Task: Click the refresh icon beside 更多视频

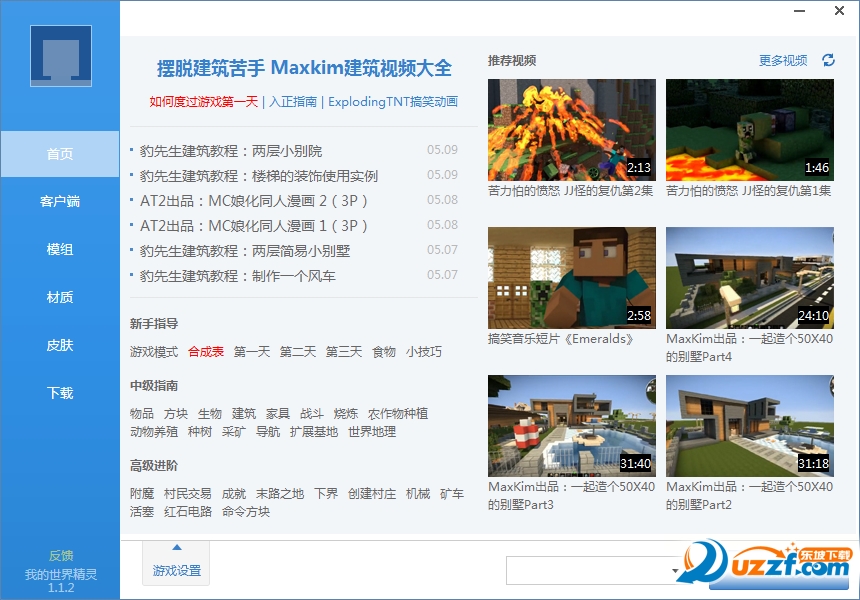Action: click(x=828, y=60)
